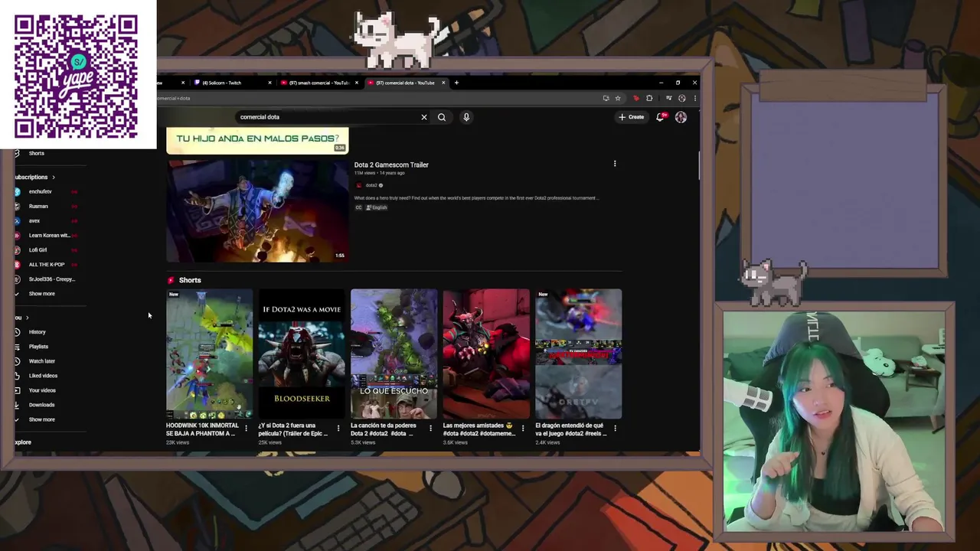Open the account avatar menu
The width and height of the screenshot is (980, 551).
point(681,117)
